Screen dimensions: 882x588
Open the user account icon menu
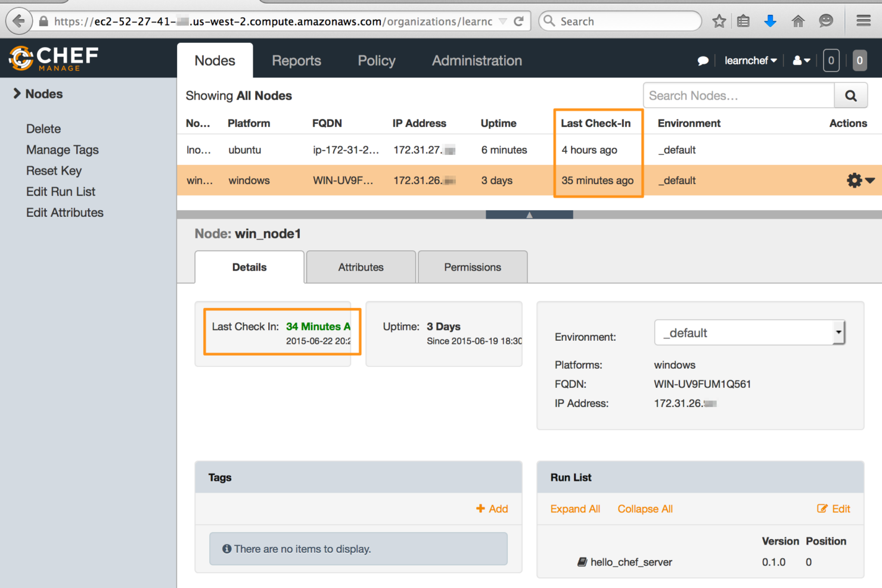click(x=801, y=61)
